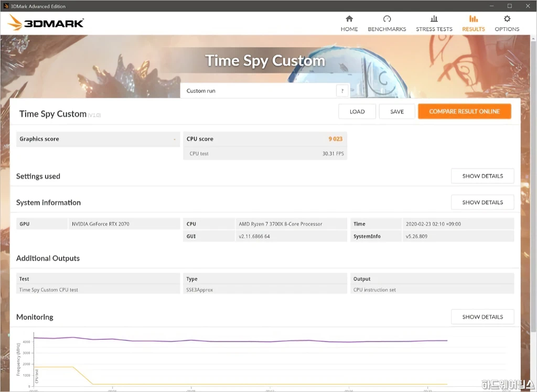Click the SSE3Approx type cell
This screenshot has width=537, height=392.
click(265, 290)
